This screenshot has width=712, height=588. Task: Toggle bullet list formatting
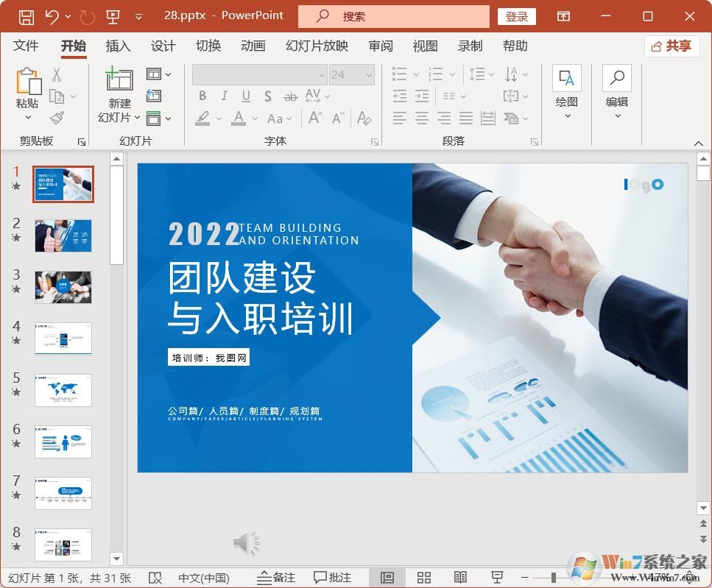pyautogui.click(x=401, y=74)
